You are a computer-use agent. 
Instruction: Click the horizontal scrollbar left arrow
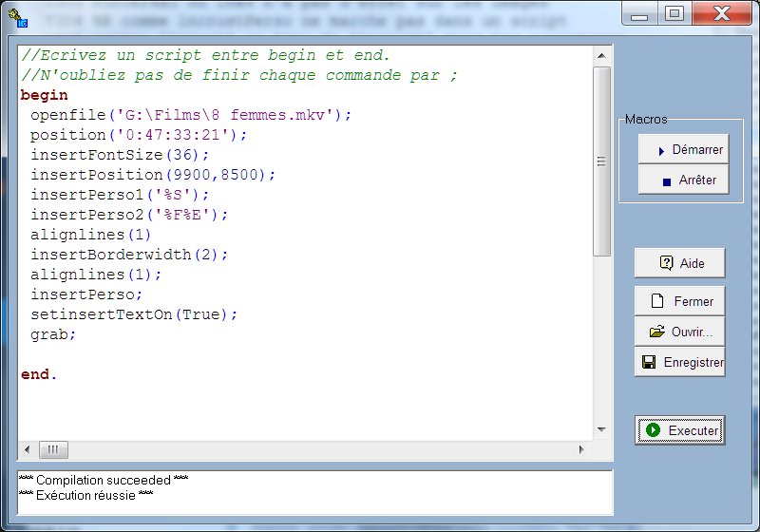point(27,449)
